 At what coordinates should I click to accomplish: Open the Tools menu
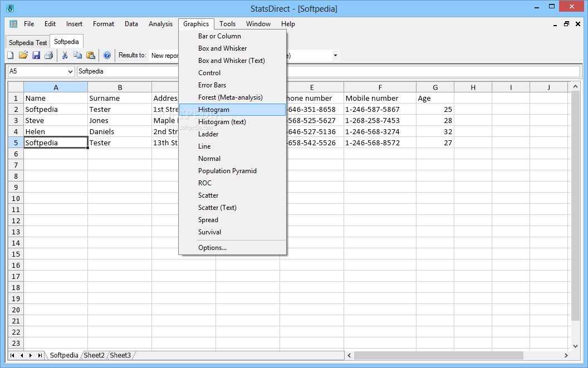(228, 24)
